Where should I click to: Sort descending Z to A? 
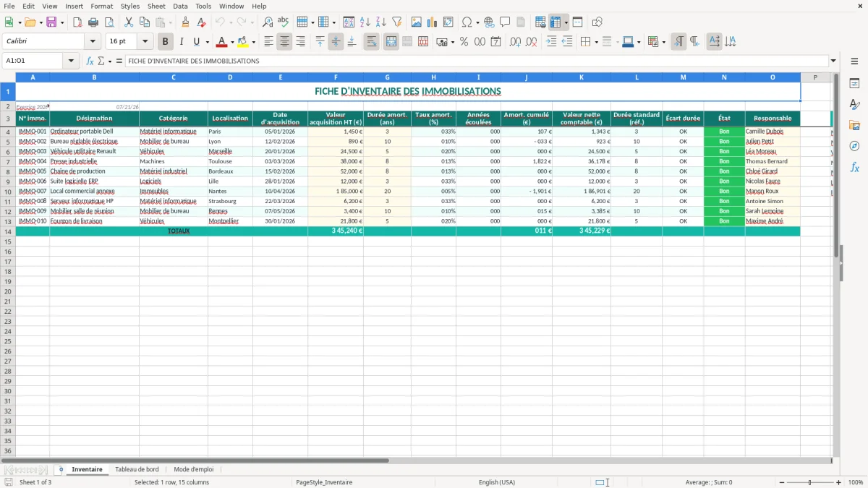[x=380, y=22]
